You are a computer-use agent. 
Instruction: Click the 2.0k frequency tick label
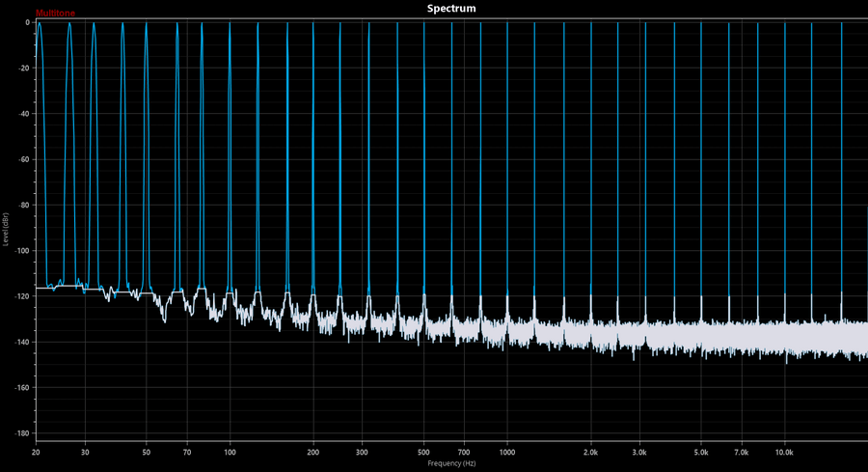[x=590, y=452]
